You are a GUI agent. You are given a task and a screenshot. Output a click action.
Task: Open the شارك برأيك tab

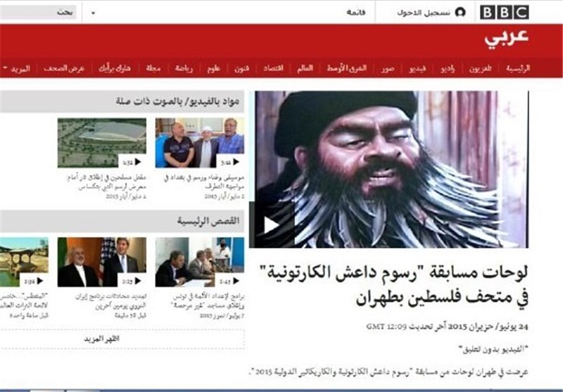115,68
